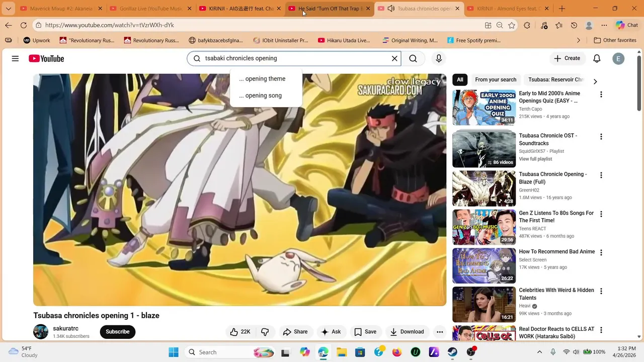
Task: Dislike the Tsubasa chronicles video
Action: tap(265, 332)
